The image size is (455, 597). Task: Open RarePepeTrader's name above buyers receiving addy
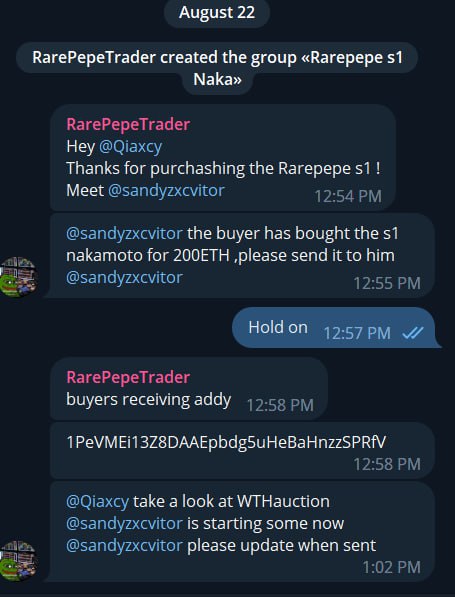pos(128,377)
